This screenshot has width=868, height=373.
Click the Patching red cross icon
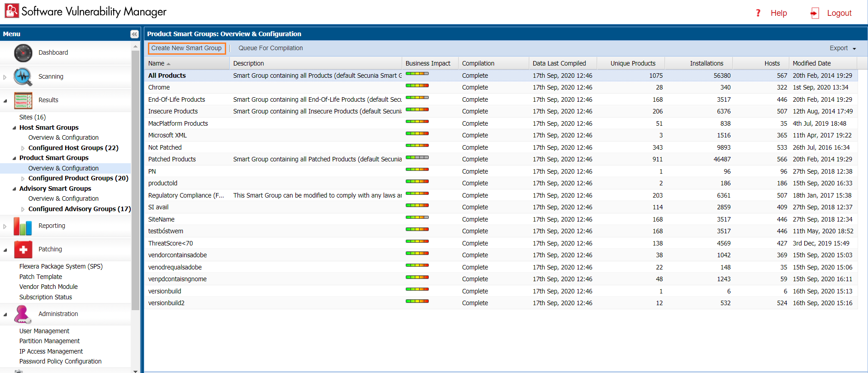(23, 250)
